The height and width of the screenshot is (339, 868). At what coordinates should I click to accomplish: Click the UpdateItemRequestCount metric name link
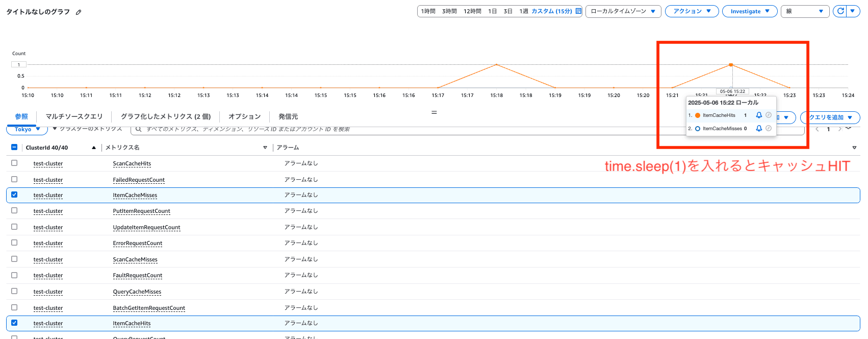[147, 227]
